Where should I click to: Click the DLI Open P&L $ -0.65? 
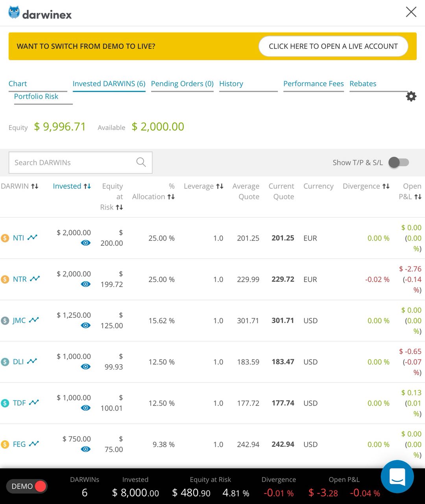(x=410, y=352)
